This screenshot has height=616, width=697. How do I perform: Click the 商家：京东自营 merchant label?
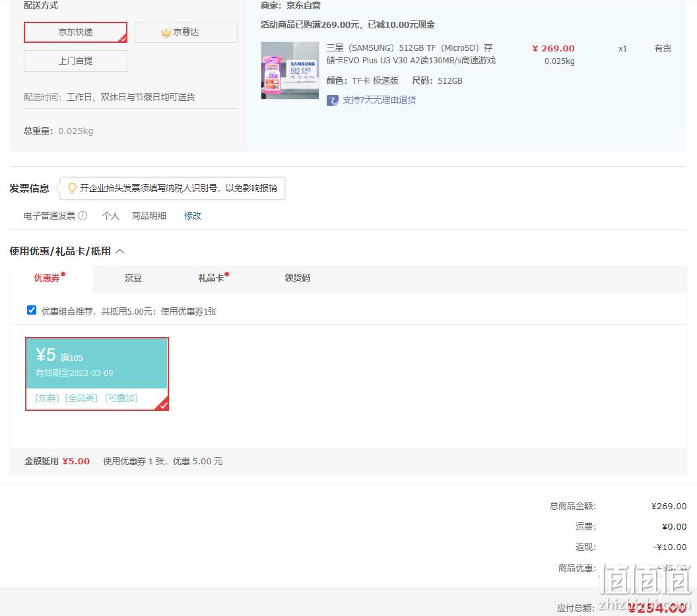(290, 6)
